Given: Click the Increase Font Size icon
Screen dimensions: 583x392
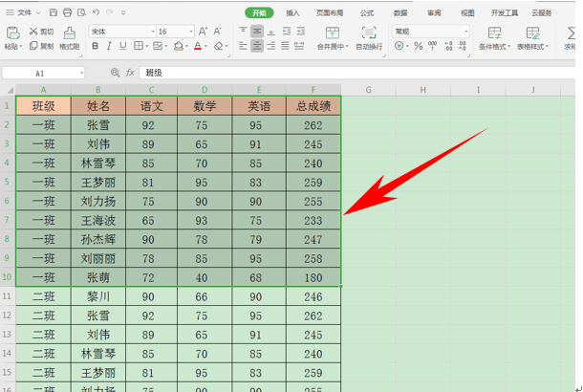Looking at the screenshot, I should tap(203, 32).
